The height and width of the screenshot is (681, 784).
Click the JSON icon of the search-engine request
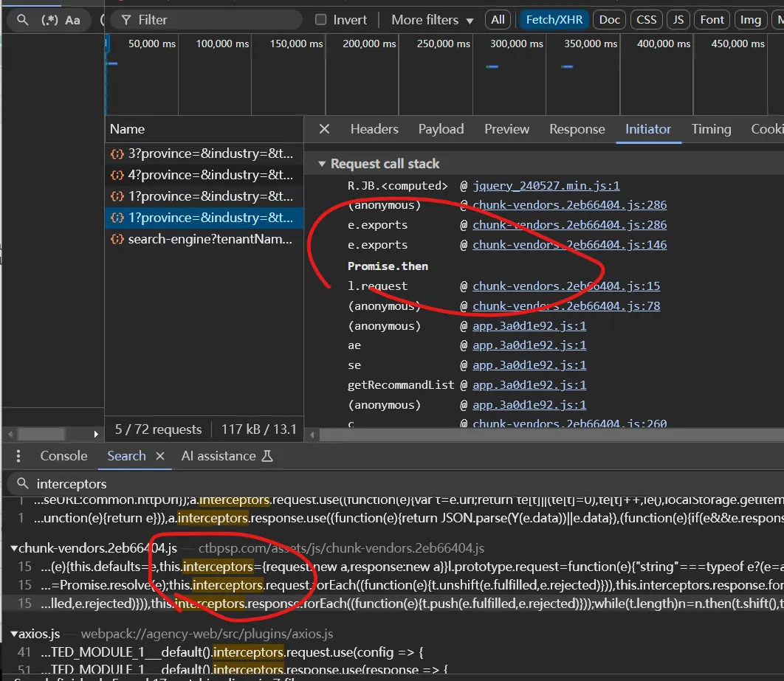[x=117, y=239]
